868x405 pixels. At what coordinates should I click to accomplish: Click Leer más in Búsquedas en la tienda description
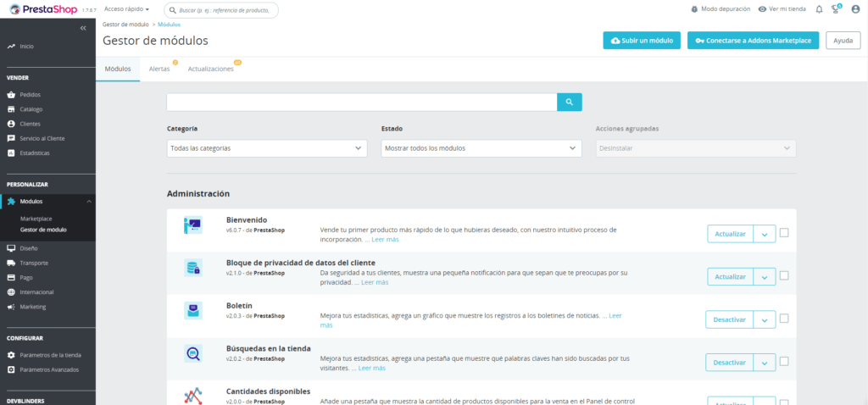[x=372, y=368]
